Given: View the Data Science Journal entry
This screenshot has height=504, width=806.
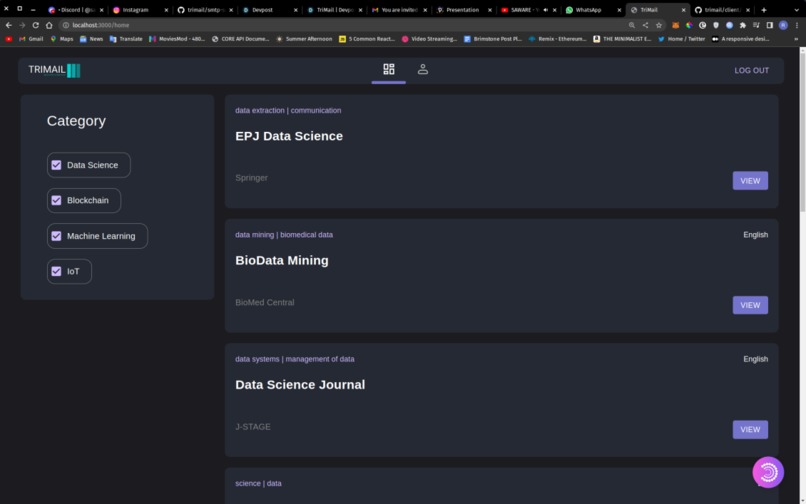Looking at the screenshot, I should click(x=750, y=429).
